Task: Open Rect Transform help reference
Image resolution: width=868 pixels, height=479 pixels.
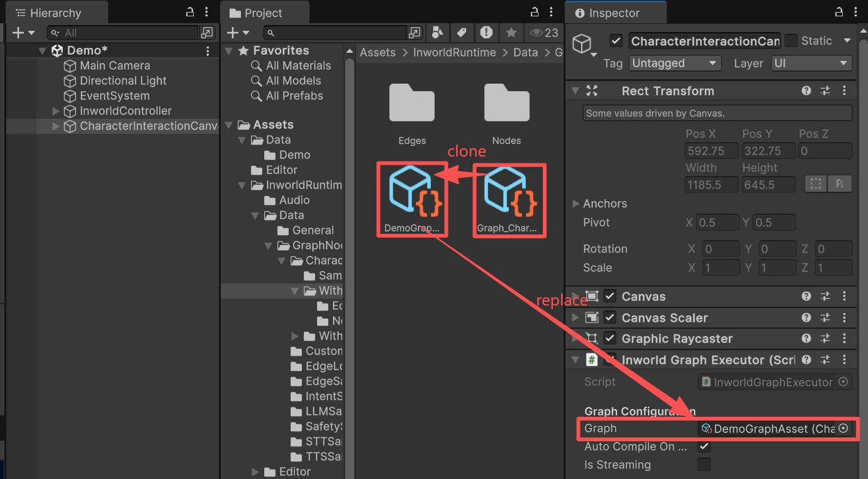Action: pyautogui.click(x=806, y=91)
